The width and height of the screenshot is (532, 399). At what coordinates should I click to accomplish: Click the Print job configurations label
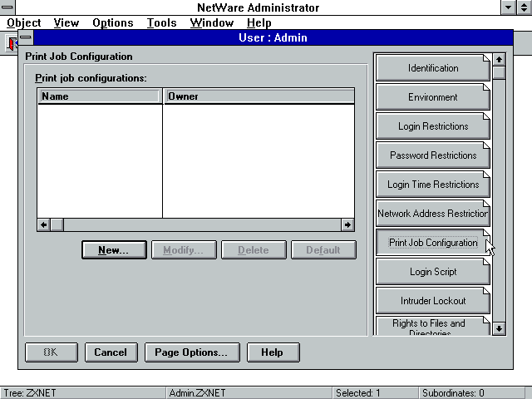click(x=91, y=78)
